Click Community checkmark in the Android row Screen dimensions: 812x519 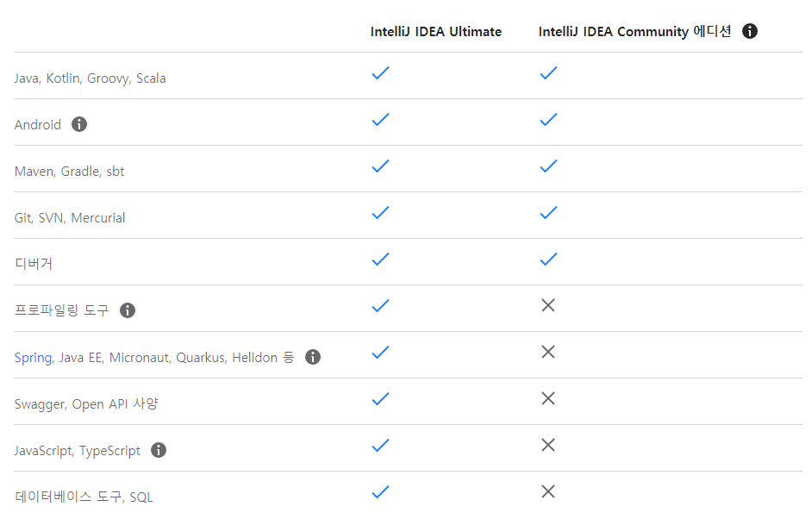548,120
